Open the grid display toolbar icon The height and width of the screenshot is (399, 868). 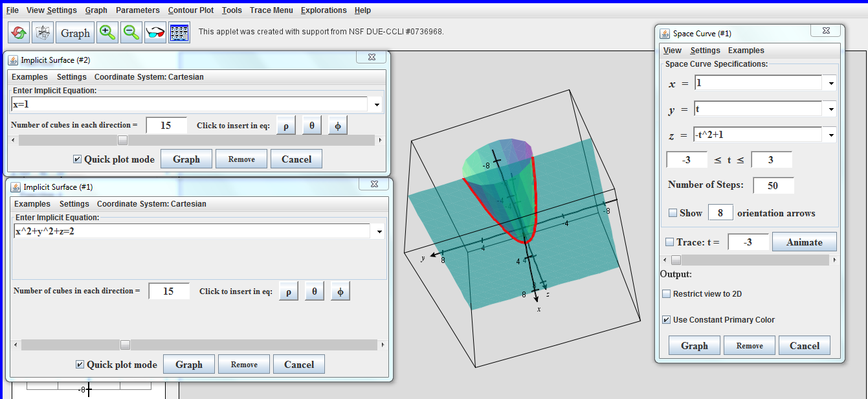point(179,31)
